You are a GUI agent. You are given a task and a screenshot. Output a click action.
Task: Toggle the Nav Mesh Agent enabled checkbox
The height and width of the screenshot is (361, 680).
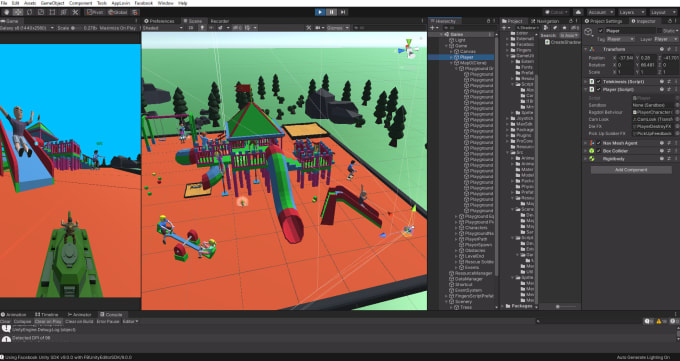point(599,143)
